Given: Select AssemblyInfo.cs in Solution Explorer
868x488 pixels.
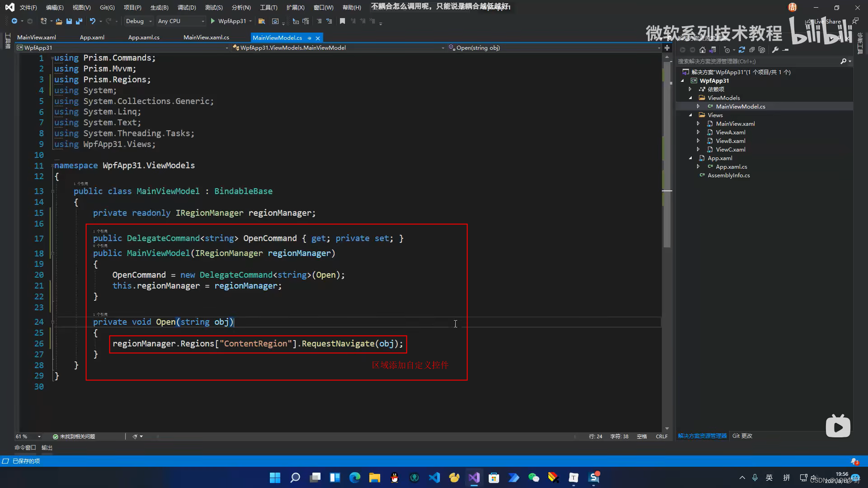Looking at the screenshot, I should click(728, 175).
